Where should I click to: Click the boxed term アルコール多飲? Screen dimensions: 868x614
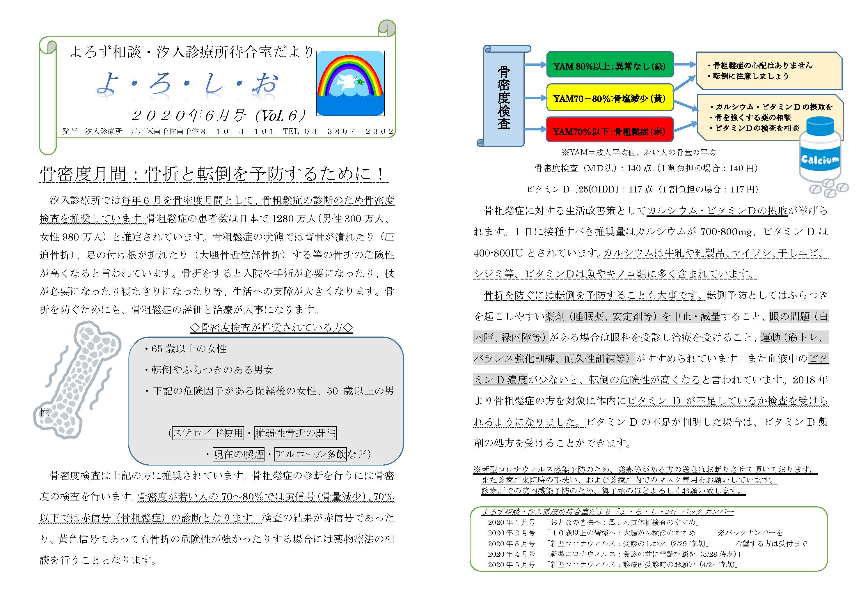pyautogui.click(x=310, y=454)
